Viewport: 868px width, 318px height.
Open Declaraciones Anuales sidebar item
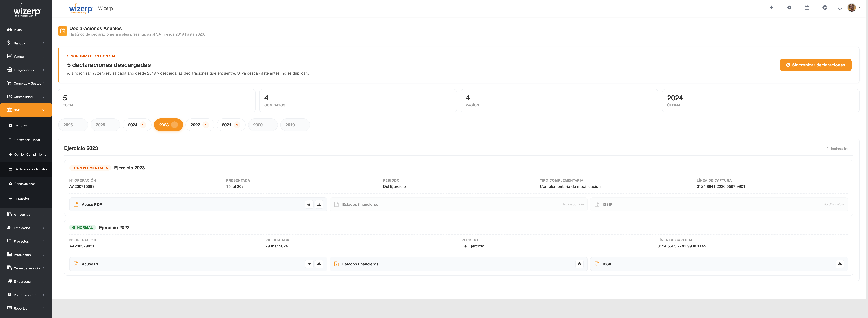point(26,169)
